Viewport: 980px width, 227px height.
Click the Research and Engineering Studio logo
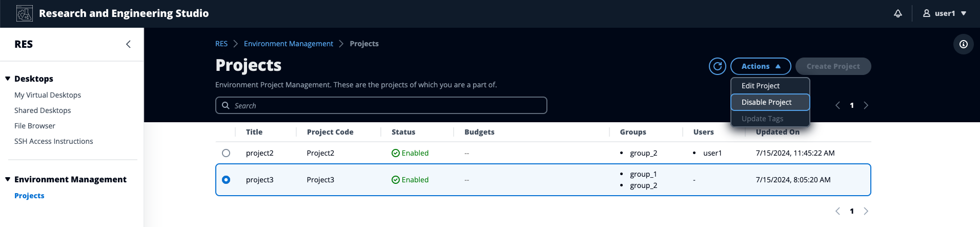(x=25, y=13)
